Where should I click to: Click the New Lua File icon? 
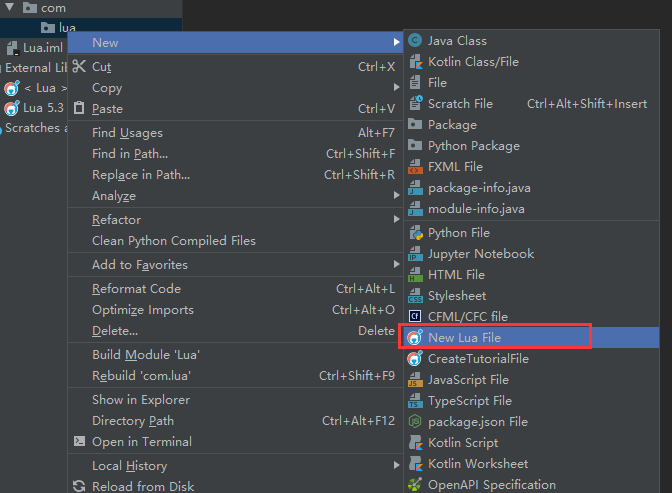414,337
